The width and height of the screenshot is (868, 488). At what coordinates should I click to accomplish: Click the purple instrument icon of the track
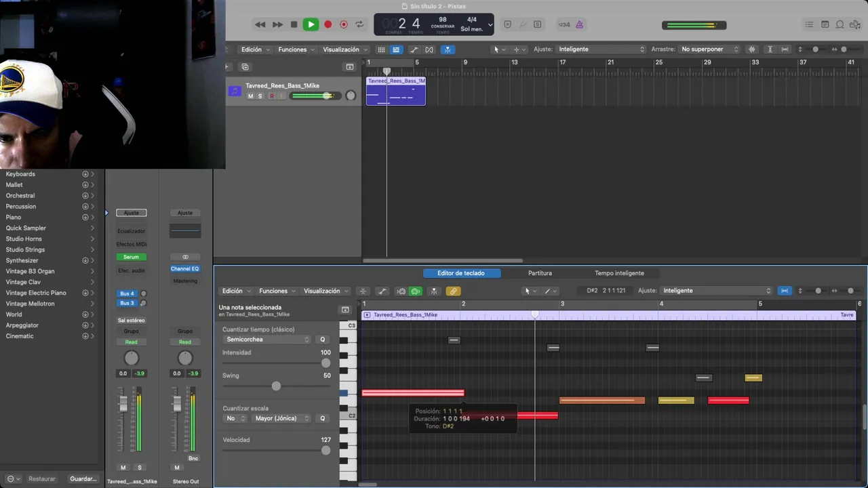235,91
